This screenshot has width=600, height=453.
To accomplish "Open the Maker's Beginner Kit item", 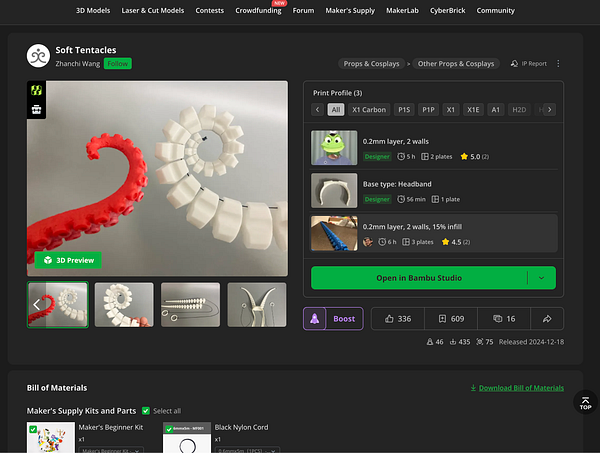I will point(111,427).
